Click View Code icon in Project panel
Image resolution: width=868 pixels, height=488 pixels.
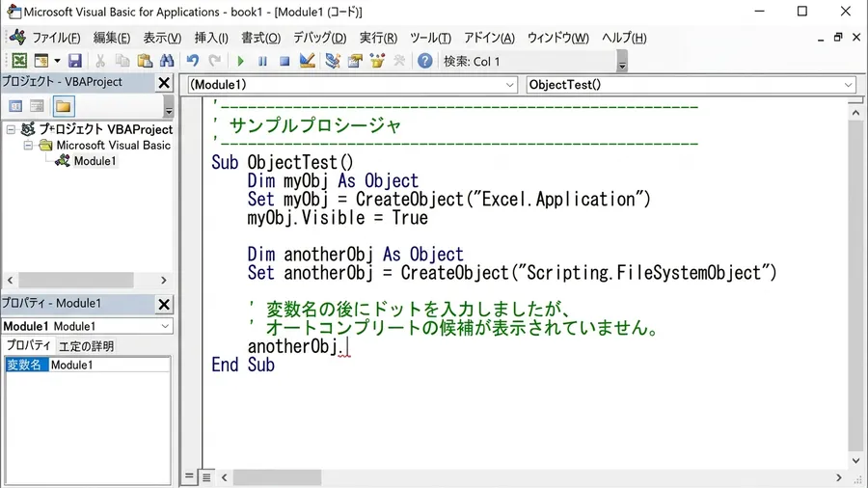(15, 106)
